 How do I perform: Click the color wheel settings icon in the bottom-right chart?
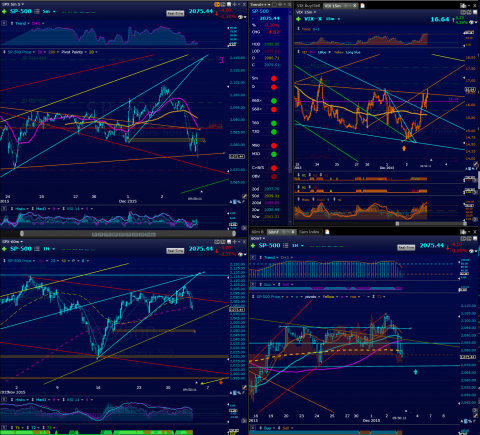coord(472,251)
